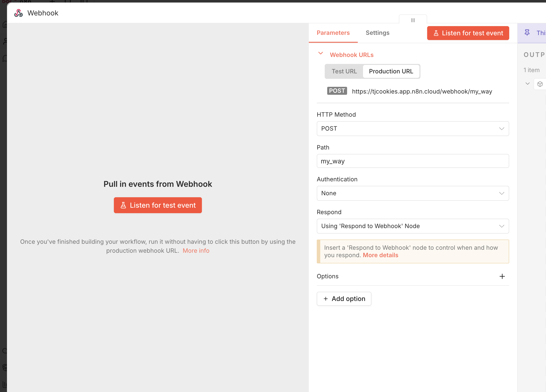Click the cube icon in output panel
The image size is (546, 392).
pos(540,84)
